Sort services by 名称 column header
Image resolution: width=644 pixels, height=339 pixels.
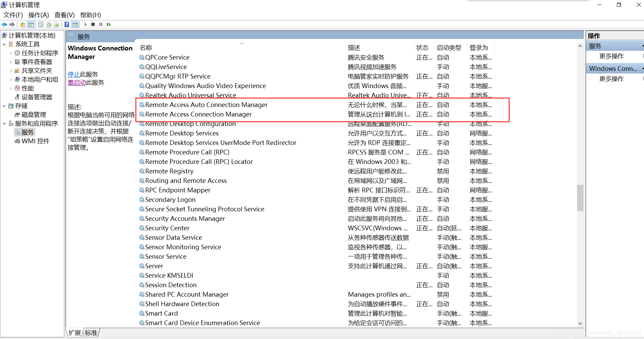click(x=242, y=47)
